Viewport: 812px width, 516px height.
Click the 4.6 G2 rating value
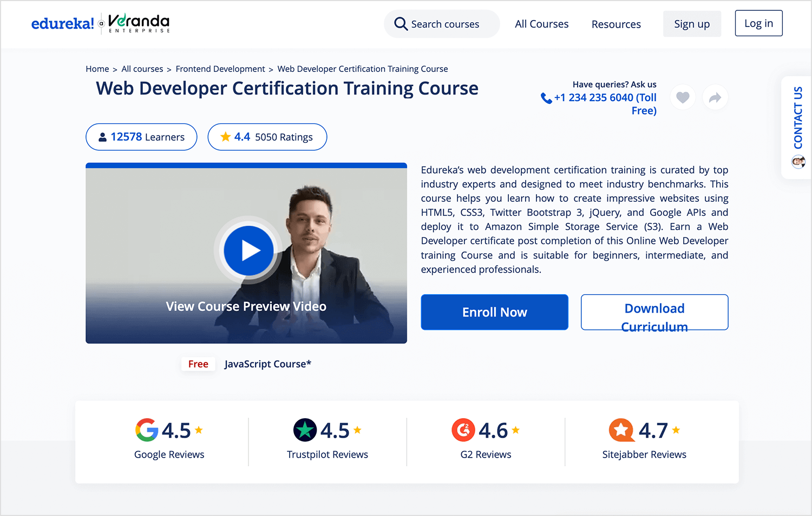[x=493, y=431]
